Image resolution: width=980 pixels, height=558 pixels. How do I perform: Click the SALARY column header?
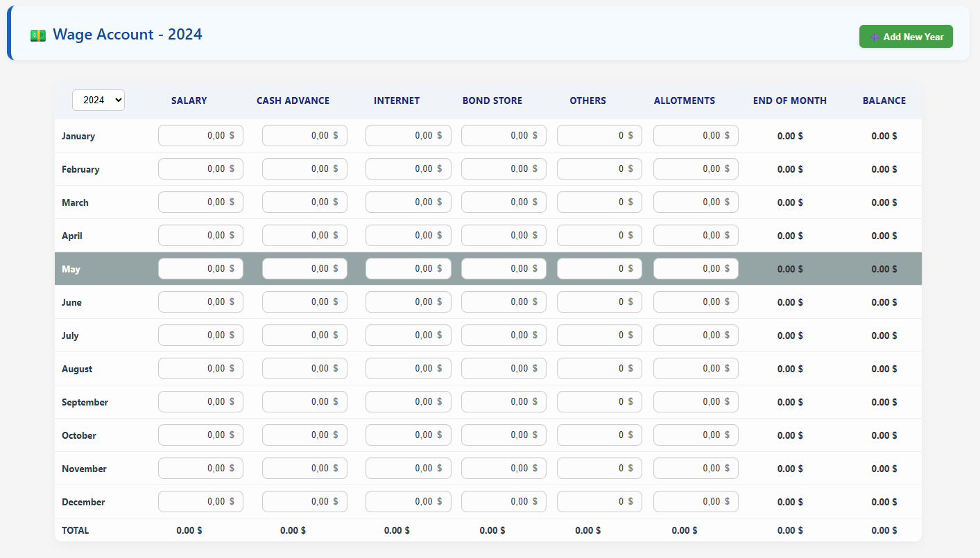point(189,101)
